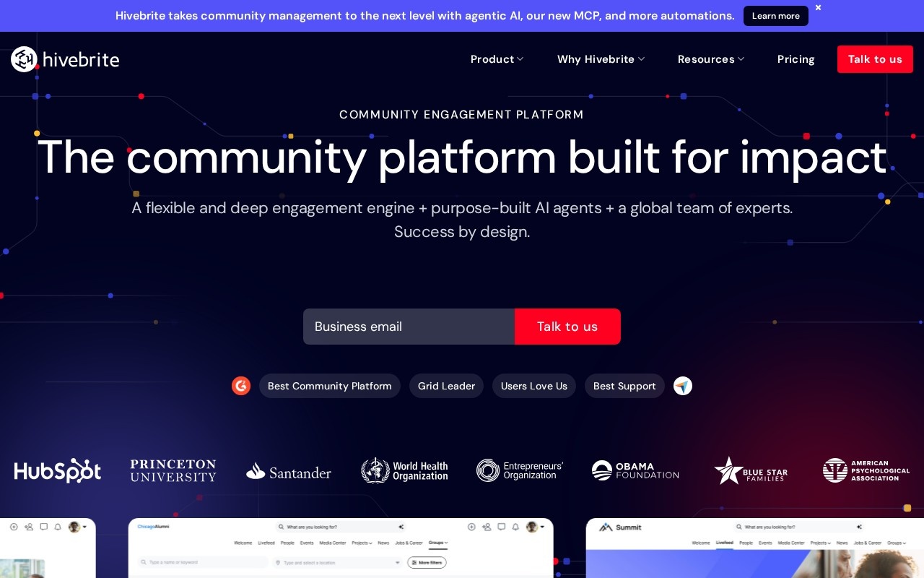Close the top announcement banner
The width and height of the screenshot is (924, 578).
(818, 7)
